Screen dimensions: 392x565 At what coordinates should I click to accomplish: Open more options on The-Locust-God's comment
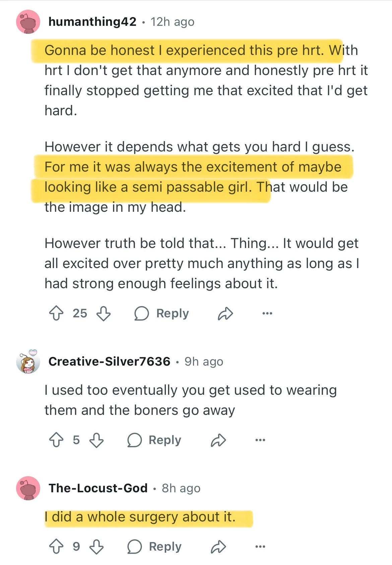[260, 547]
